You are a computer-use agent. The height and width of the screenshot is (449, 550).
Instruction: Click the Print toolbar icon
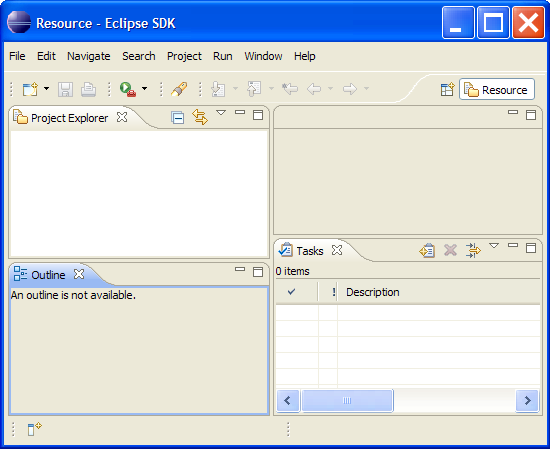[88, 89]
